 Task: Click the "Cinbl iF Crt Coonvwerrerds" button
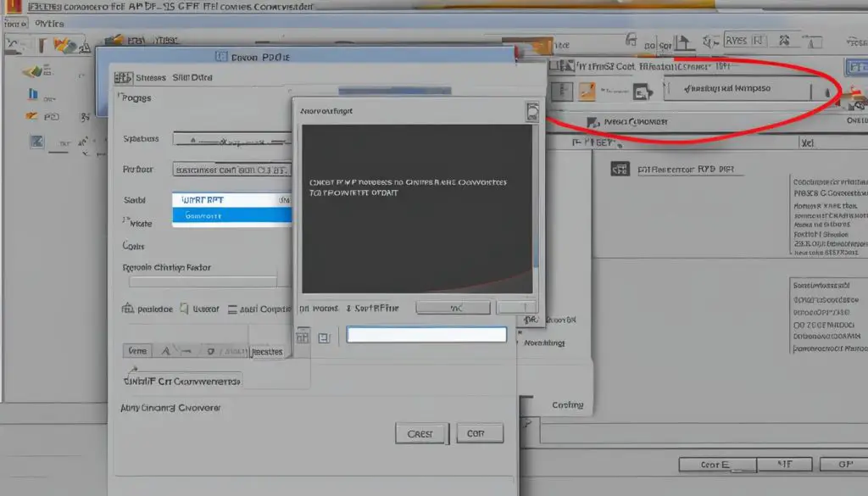[x=183, y=381]
